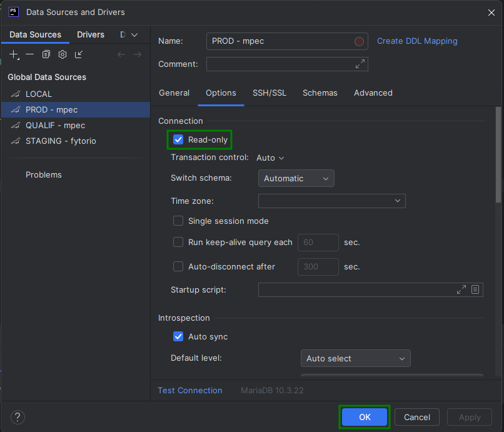The height and width of the screenshot is (432, 504).
Task: Open the Switch schema dropdown
Action: coord(296,178)
